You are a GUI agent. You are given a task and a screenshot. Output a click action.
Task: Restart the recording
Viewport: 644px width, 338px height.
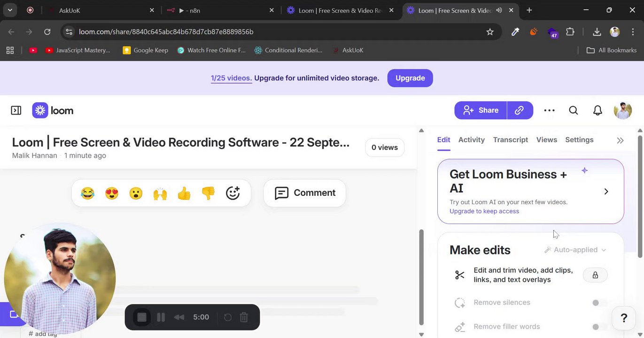pyautogui.click(x=228, y=317)
